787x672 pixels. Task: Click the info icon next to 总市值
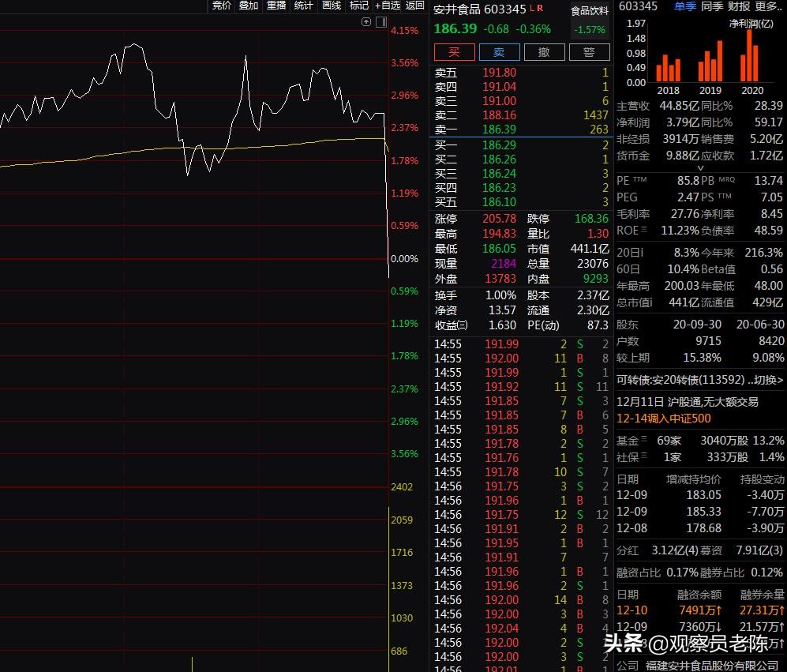650,302
